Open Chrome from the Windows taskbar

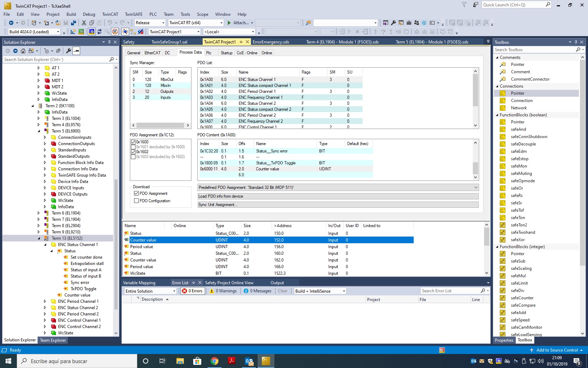click(215, 361)
